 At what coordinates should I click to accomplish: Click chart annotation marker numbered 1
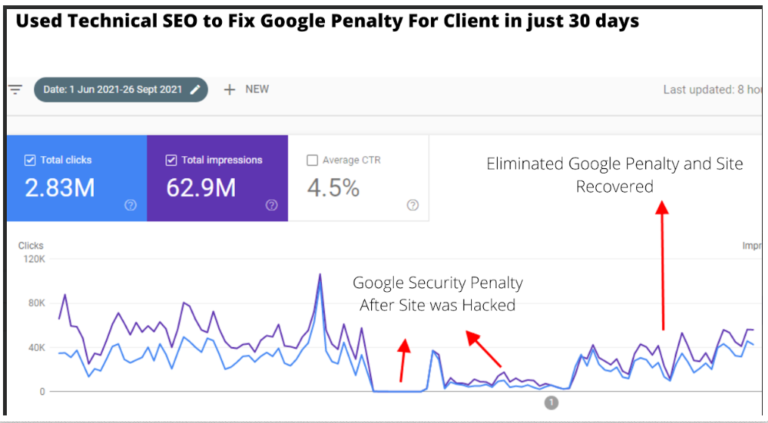click(551, 402)
